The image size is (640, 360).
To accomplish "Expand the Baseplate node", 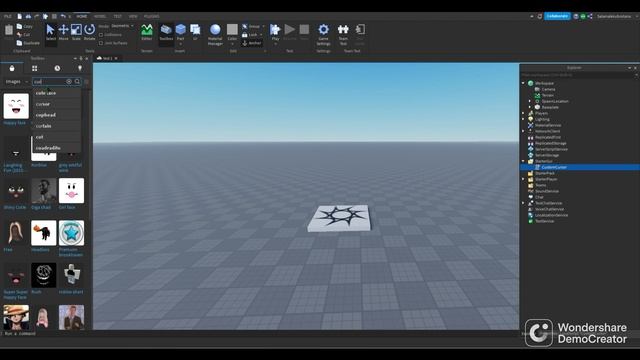I will (x=530, y=107).
